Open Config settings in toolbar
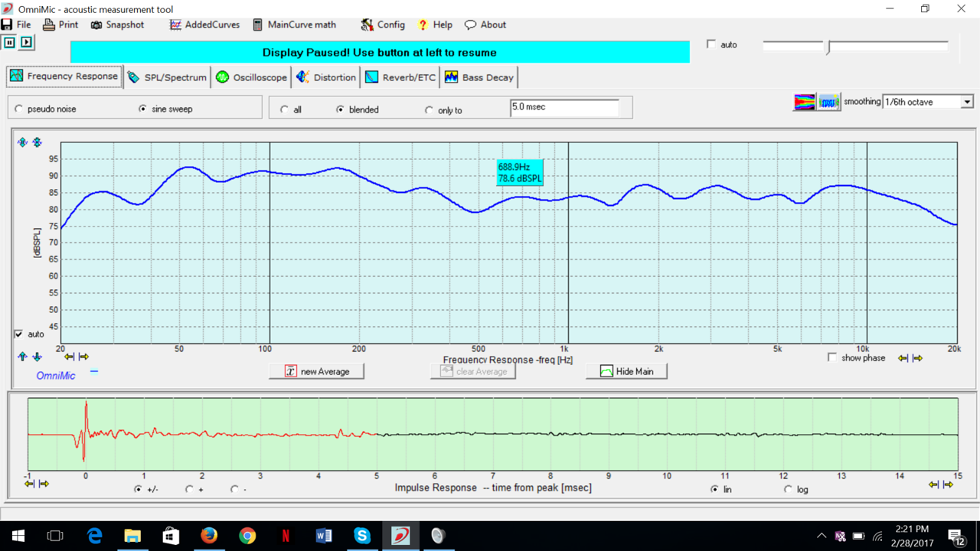 (383, 24)
